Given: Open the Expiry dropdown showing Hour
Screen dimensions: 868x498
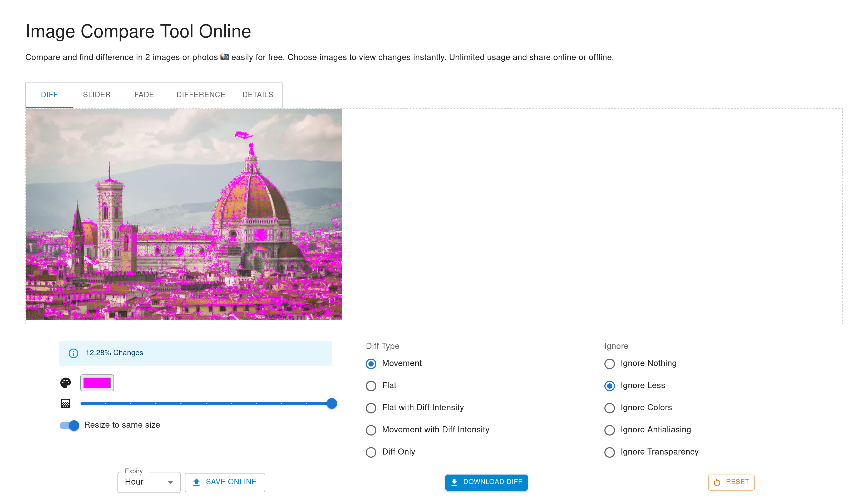Looking at the screenshot, I should coord(144,482).
